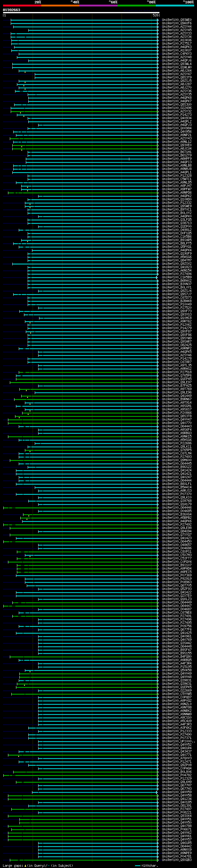The height and width of the screenshot is (868, 197).
Task: Click the green alignment bar of UniRef100_A2SY32
Action: tap(84, 111)
